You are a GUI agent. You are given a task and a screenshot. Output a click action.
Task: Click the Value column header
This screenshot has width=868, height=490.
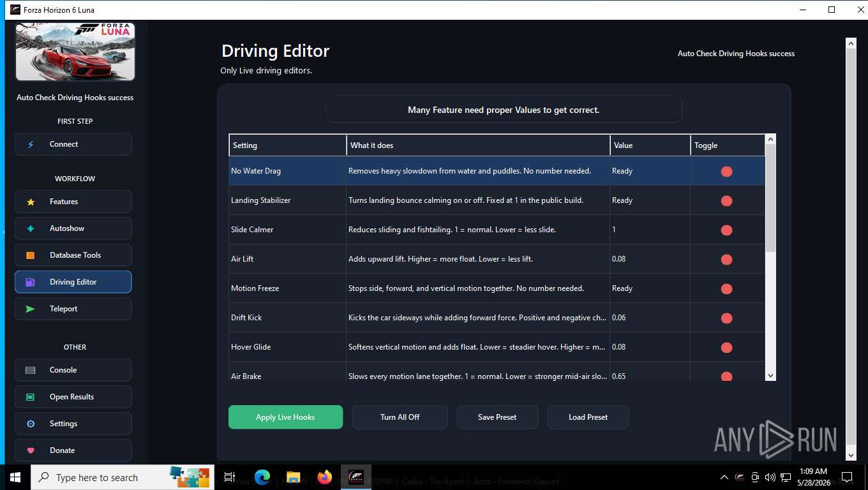pos(650,145)
